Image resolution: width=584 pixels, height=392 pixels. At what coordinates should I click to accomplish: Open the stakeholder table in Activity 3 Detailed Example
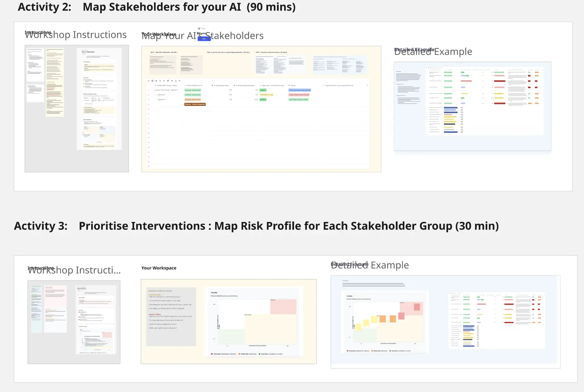coord(496,321)
